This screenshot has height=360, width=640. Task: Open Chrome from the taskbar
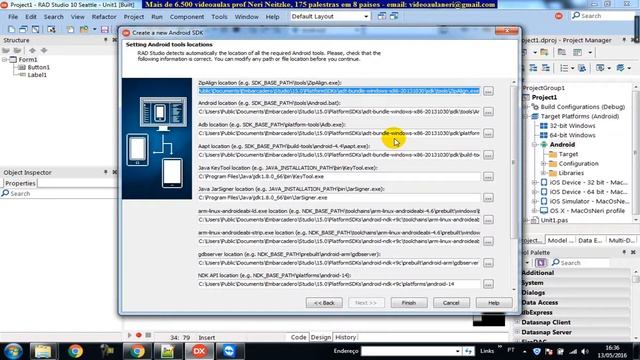(75, 351)
